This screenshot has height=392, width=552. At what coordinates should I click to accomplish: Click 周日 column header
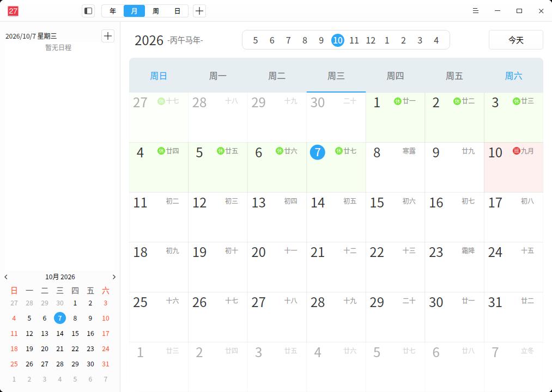(x=159, y=76)
